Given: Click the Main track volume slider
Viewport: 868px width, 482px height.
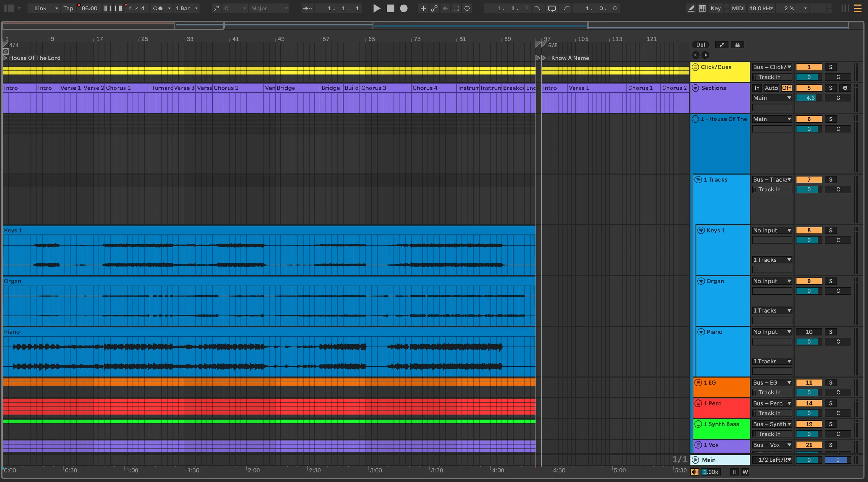Looking at the screenshot, I should pos(809,460).
